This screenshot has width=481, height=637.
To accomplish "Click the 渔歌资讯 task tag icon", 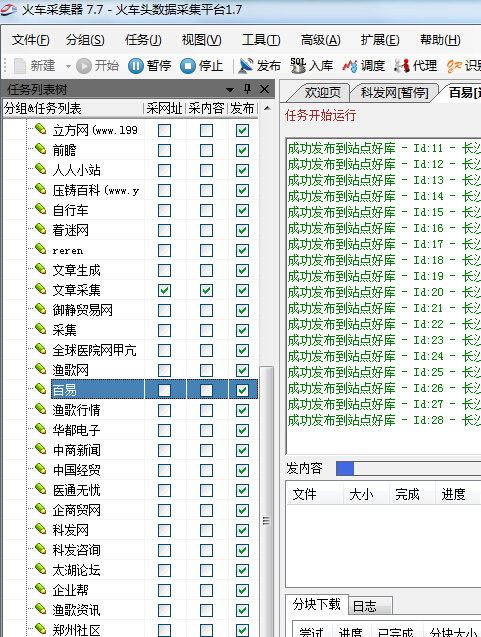I will (41, 609).
